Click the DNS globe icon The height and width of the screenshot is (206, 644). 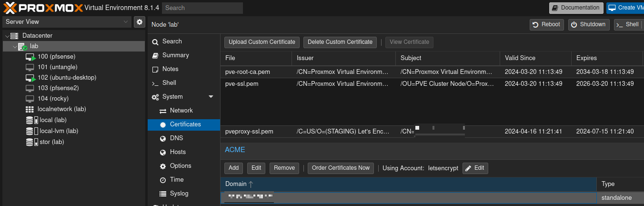[x=162, y=138]
